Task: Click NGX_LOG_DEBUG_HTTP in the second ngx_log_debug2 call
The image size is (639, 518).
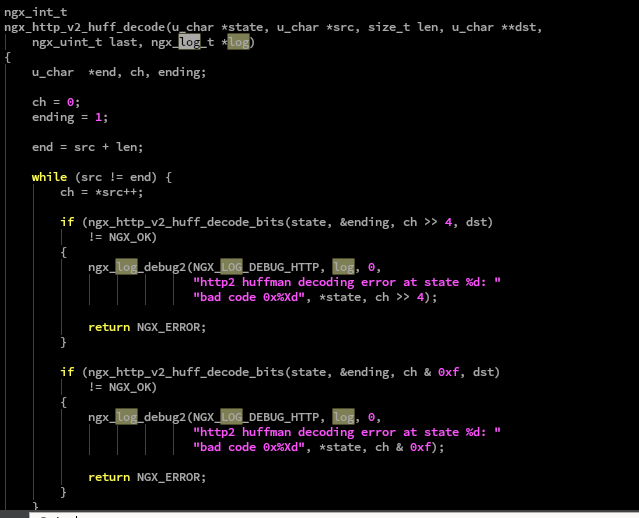Action: pyautogui.click(x=256, y=417)
